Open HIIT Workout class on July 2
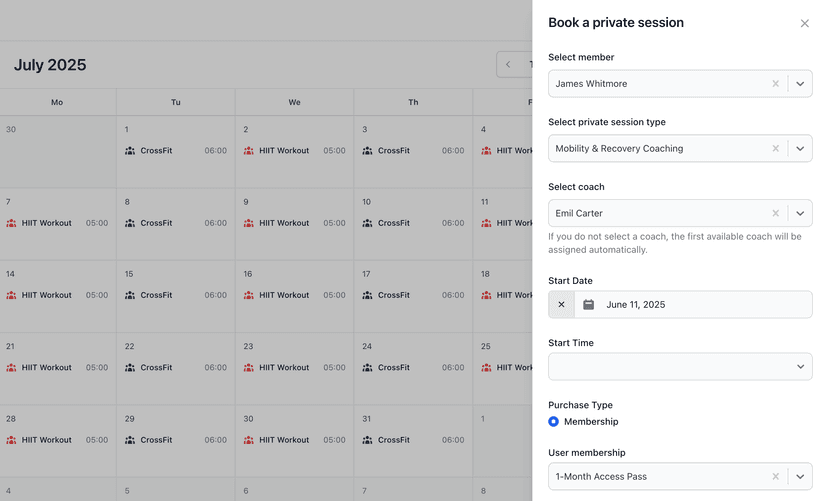Image resolution: width=828 pixels, height=501 pixels. pyautogui.click(x=295, y=150)
